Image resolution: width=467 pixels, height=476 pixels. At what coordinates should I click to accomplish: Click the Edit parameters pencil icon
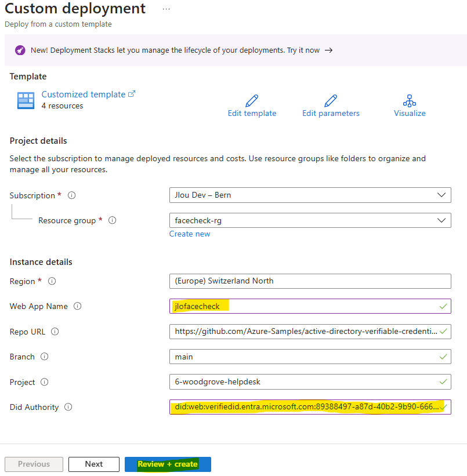(331, 101)
